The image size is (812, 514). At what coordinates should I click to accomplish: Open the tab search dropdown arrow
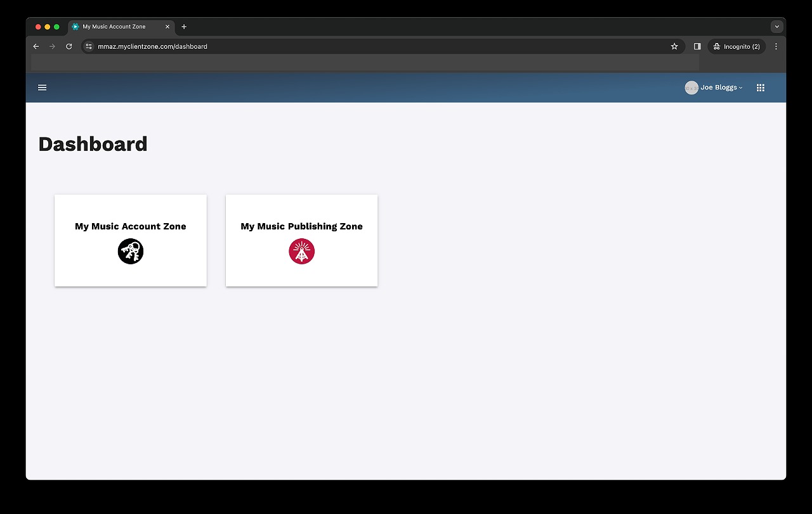[x=777, y=27]
